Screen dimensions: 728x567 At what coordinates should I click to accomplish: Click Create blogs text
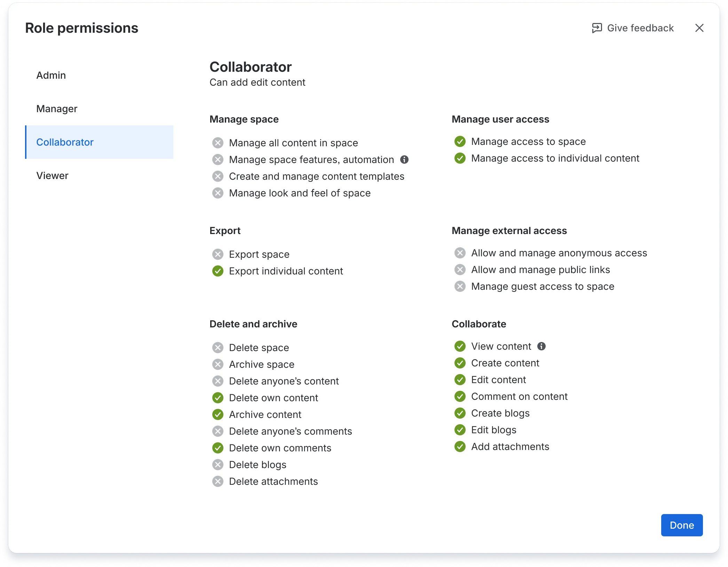pos(500,413)
